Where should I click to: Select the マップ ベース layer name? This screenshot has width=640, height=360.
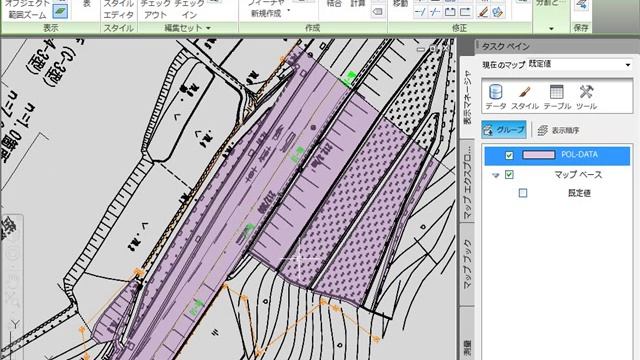coord(578,175)
